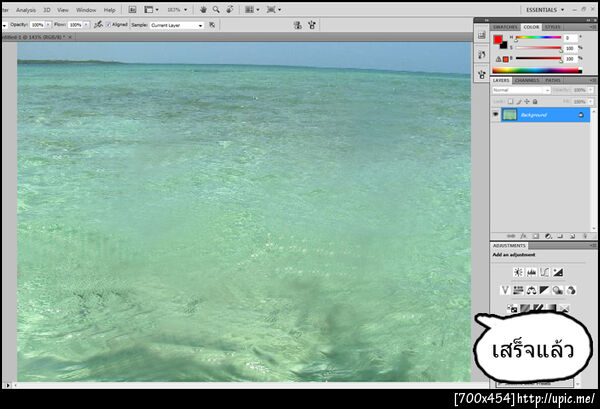
Task: Toggle the airbrush icon next to Flow
Action: (x=98, y=25)
